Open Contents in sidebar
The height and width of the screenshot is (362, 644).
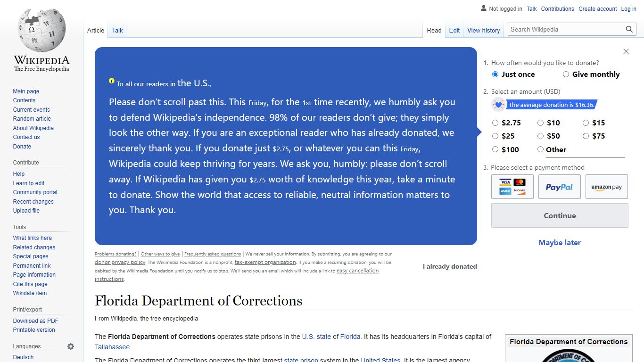24,100
